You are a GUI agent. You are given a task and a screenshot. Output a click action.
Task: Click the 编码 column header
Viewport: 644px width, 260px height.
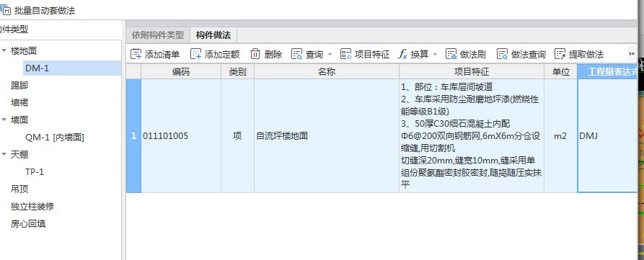pyautogui.click(x=181, y=72)
